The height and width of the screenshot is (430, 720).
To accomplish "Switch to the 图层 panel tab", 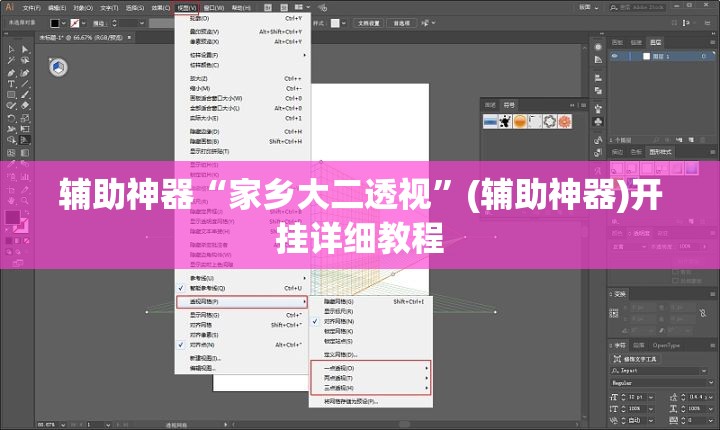I will [655, 42].
